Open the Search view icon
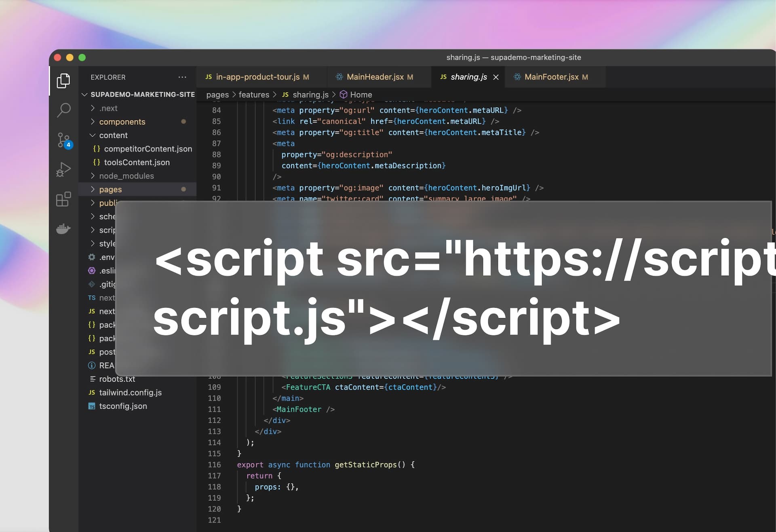Screen dimensions: 776x532 coord(63,110)
